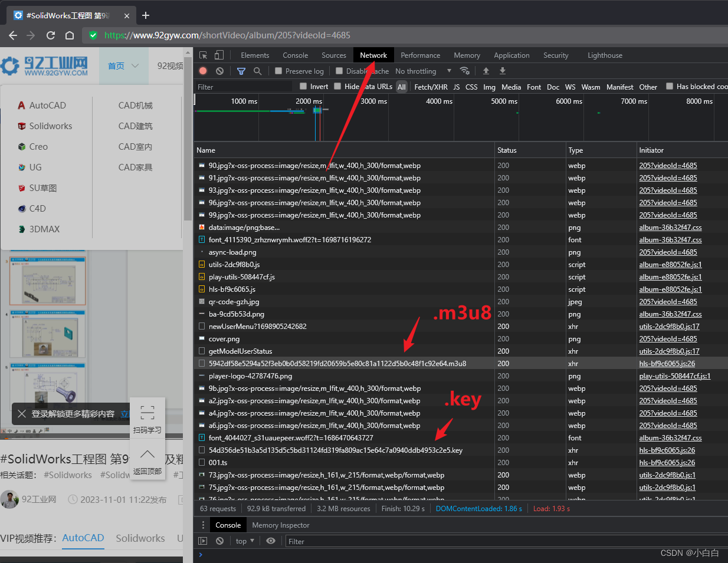728x563 pixels.
Task: Reload the page with the refresh icon
Action: tap(51, 35)
